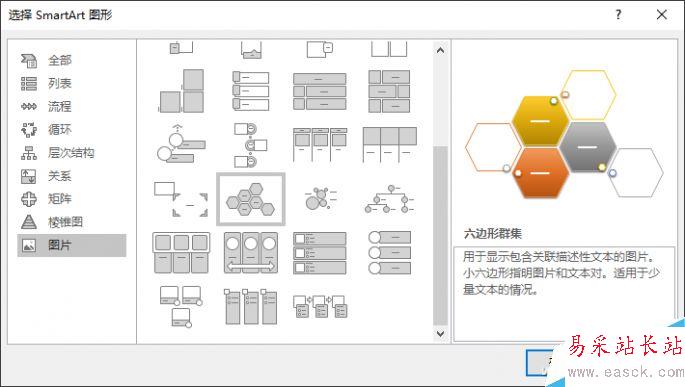685x387 pixels.
Task: Choose the three tall columns with small pictures layout
Action: click(x=251, y=307)
